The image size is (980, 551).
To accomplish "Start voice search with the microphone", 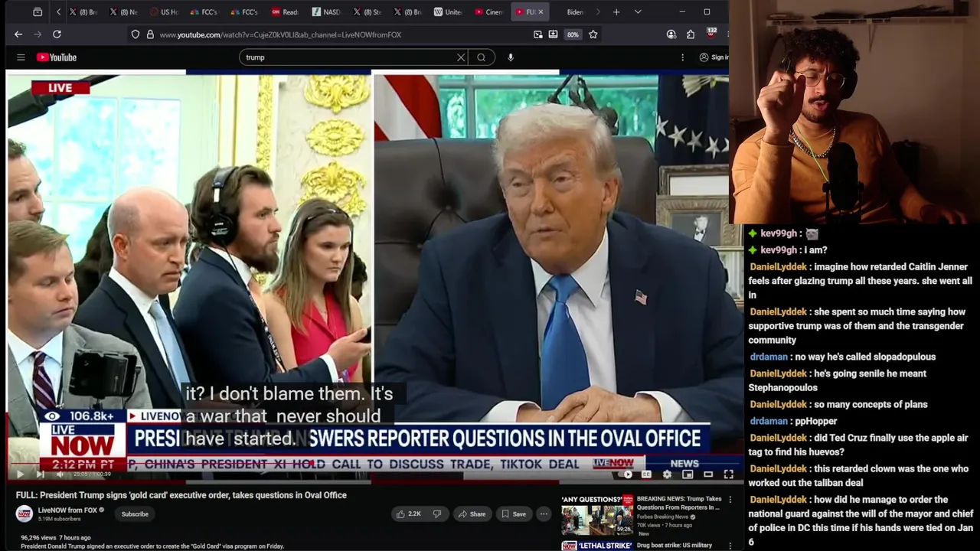I will (510, 57).
